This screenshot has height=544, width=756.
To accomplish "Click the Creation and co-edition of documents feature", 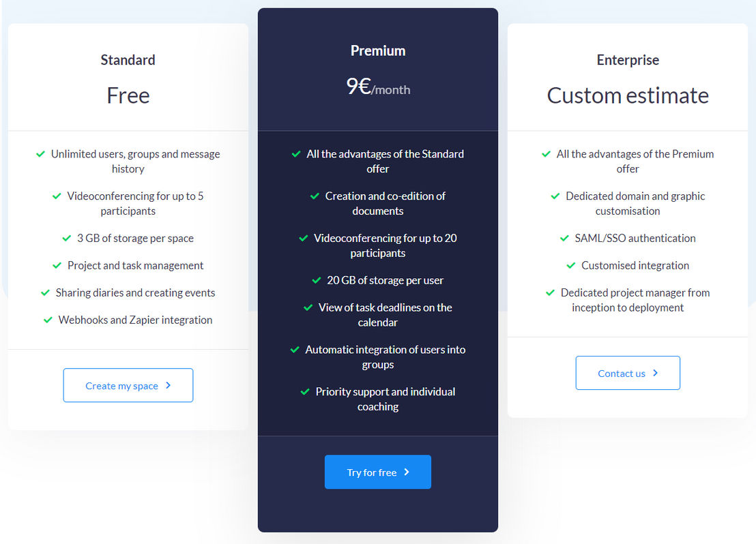I will tap(378, 203).
